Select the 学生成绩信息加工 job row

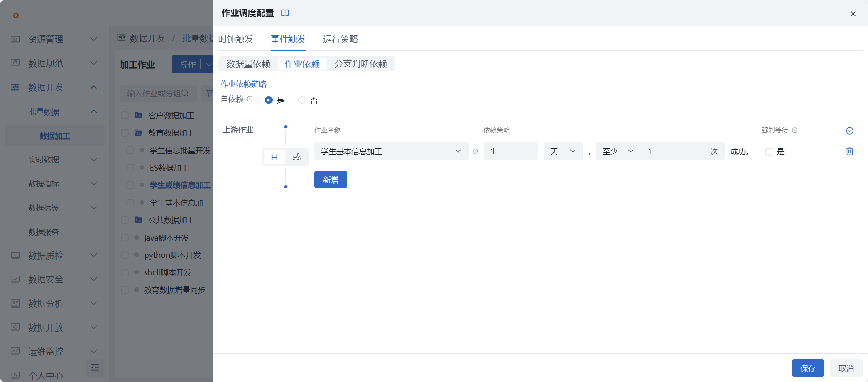tap(180, 185)
